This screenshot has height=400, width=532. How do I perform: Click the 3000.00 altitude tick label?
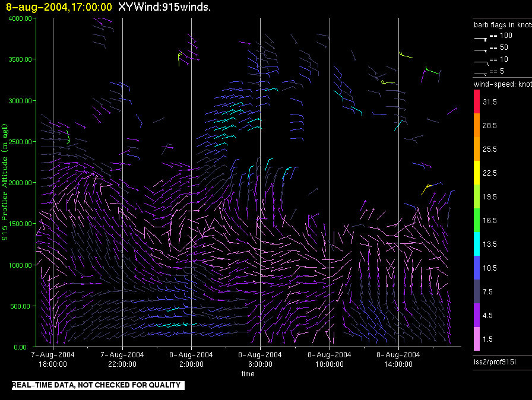(20, 101)
